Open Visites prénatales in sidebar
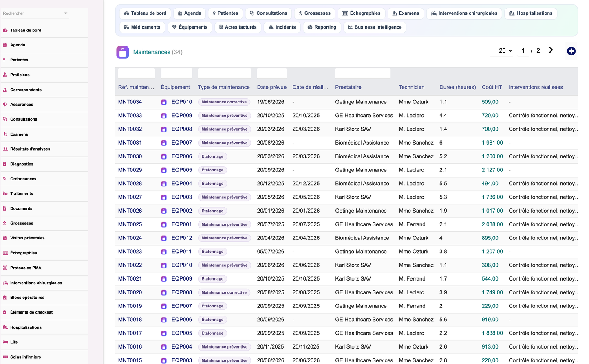 27,238
